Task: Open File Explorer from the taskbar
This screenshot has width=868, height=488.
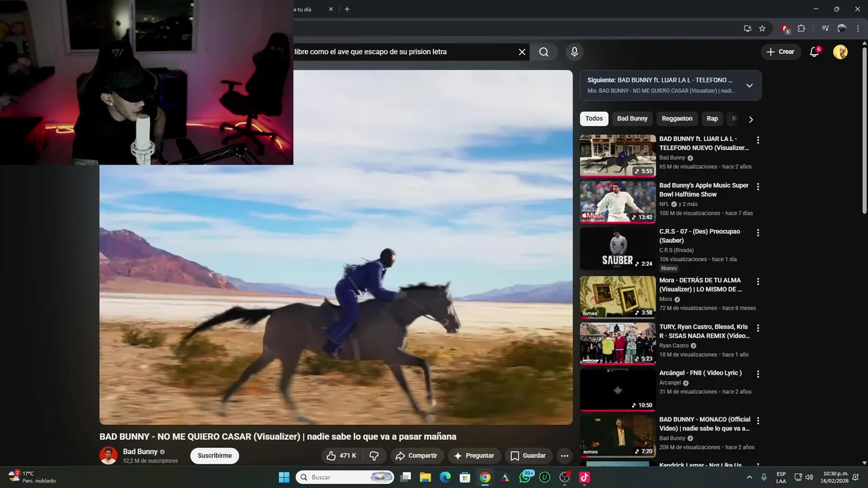Action: (425, 477)
